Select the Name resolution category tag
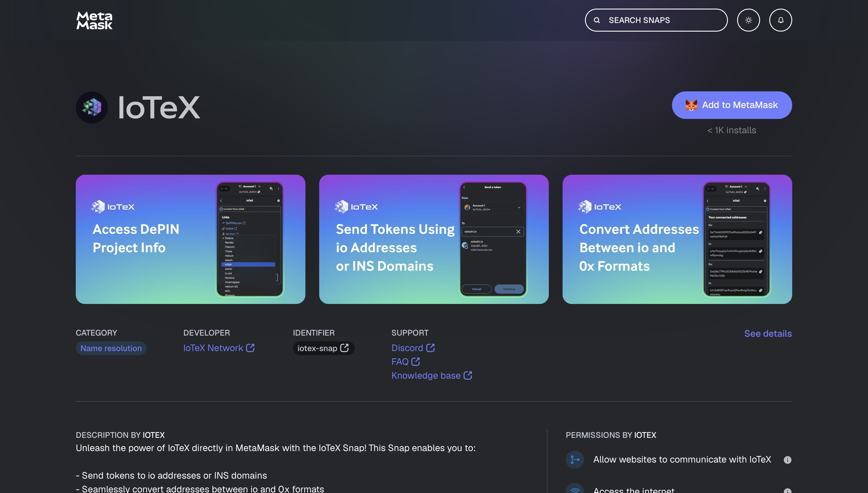Screen dimensions: 868x493 tap(111, 348)
